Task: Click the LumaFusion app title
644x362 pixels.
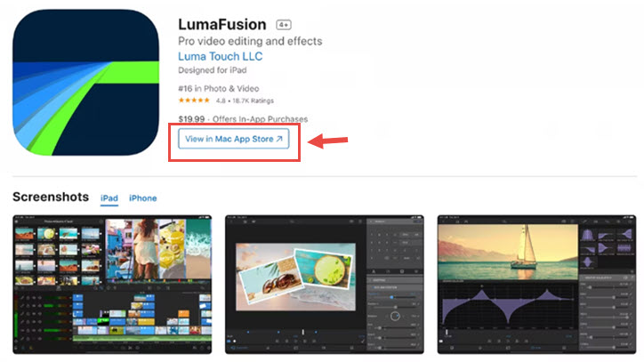Action: click(x=222, y=25)
